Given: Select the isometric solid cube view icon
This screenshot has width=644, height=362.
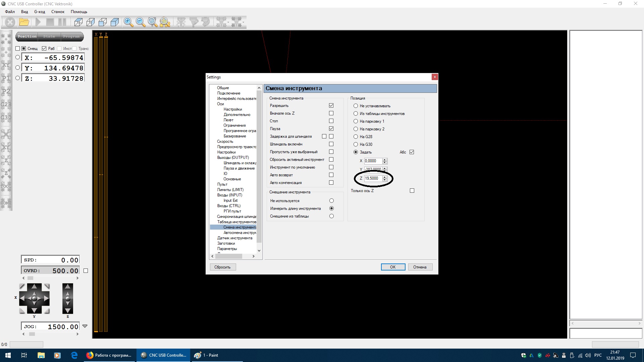Looking at the screenshot, I should pos(115,22).
